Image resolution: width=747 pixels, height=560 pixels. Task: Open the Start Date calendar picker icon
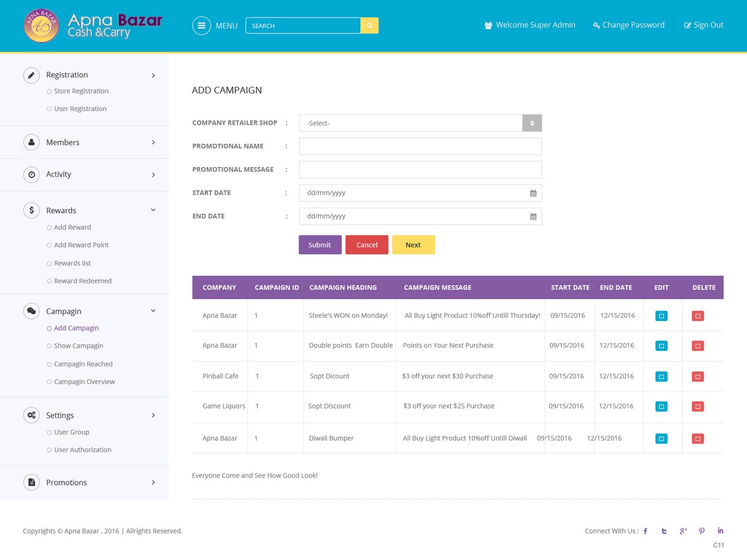[533, 193]
